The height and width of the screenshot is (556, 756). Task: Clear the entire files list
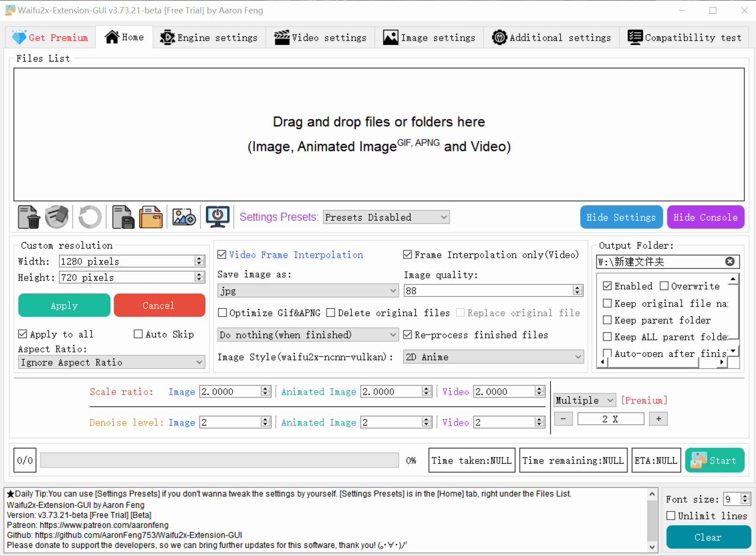(57, 217)
